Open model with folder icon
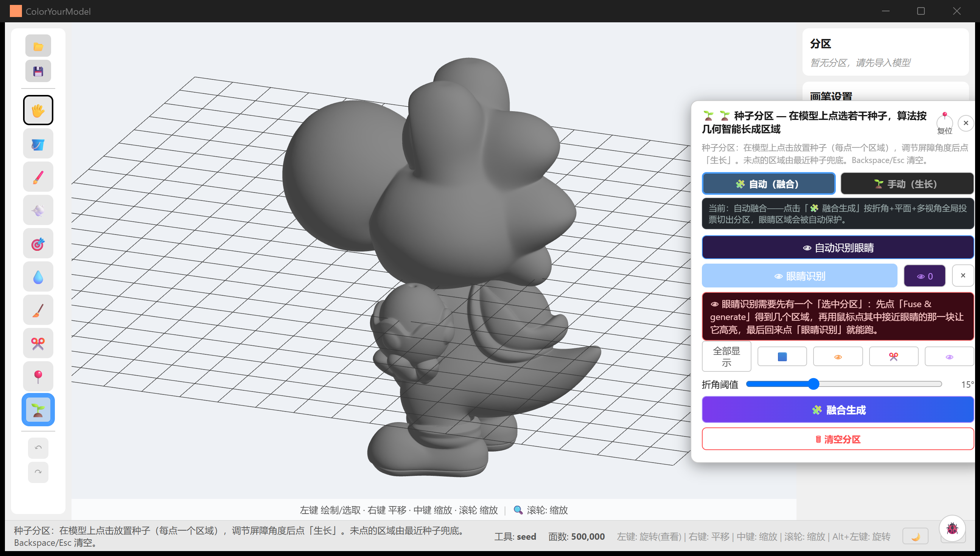Viewport: 980px width, 556px height. [x=38, y=46]
